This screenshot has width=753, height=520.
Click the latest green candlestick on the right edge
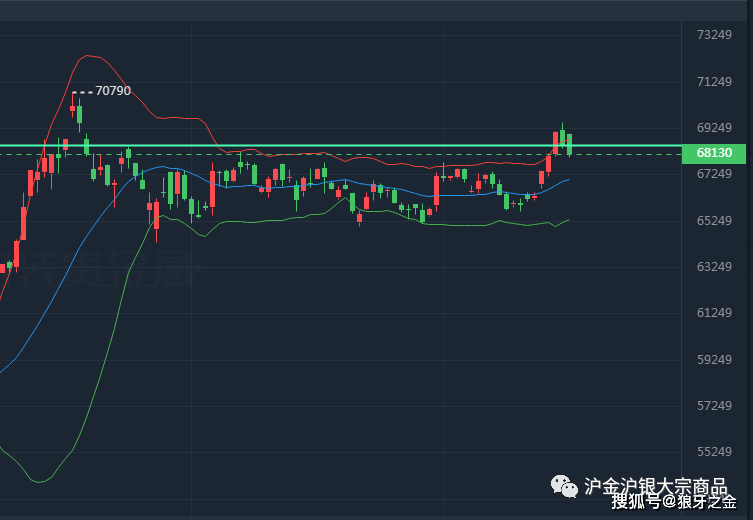pos(570,145)
